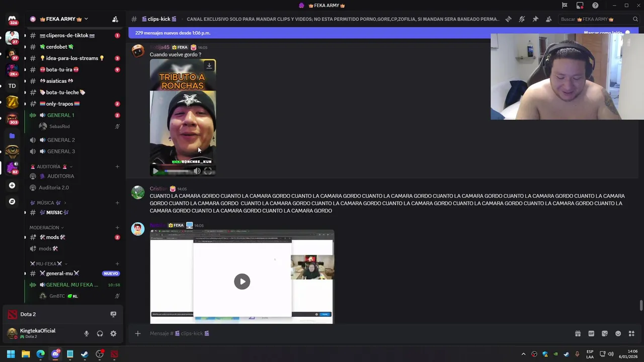This screenshot has width=644, height=362.
Task: Open the sticker picker
Action: pyautogui.click(x=605, y=333)
